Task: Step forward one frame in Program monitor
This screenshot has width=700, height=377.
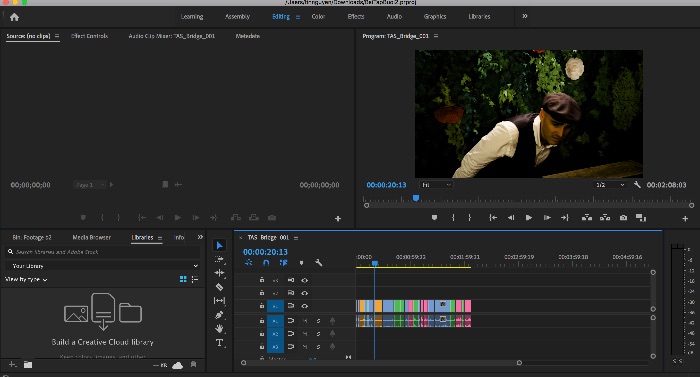Action: (x=547, y=218)
